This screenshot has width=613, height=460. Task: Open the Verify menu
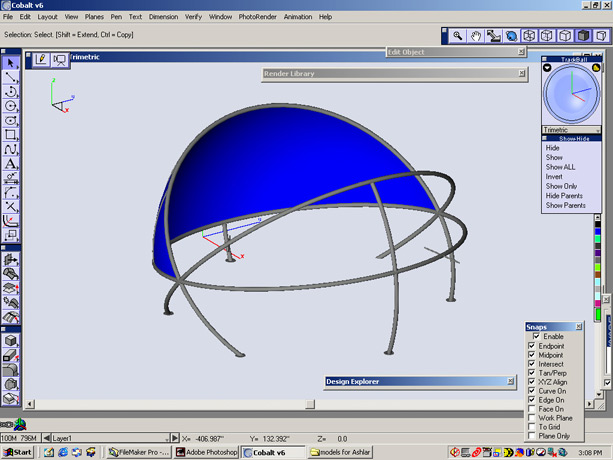click(x=193, y=17)
